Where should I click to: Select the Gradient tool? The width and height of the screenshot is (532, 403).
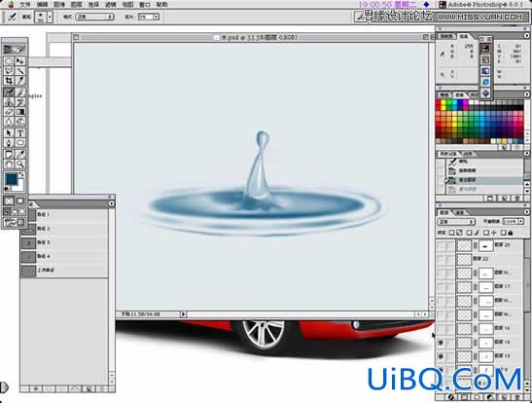(20, 111)
